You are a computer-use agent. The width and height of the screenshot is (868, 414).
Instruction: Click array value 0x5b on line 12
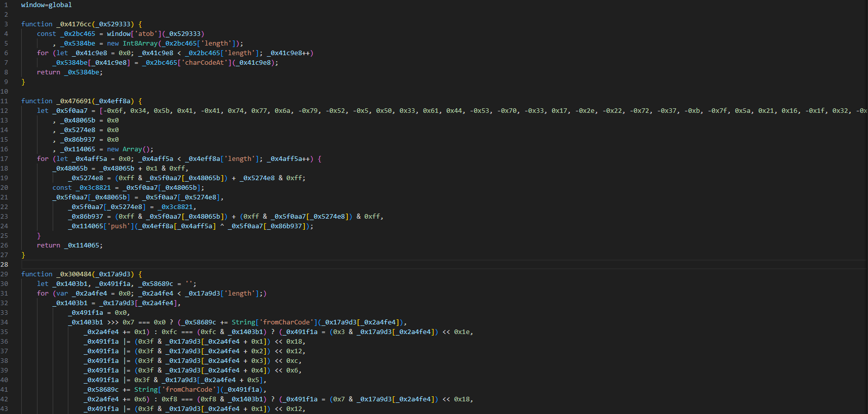(161, 111)
